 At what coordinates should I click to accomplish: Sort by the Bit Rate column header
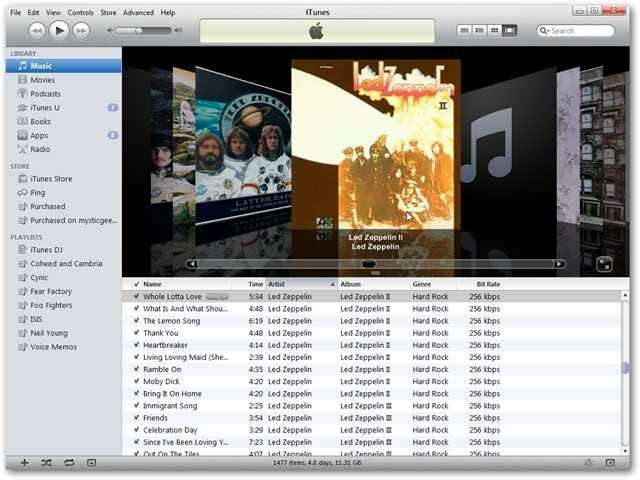click(480, 284)
